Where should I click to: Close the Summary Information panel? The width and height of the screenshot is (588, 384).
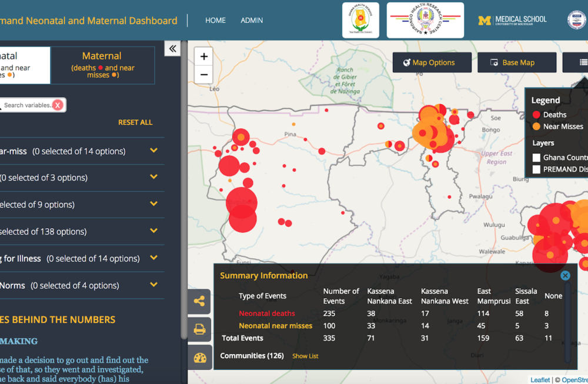[x=565, y=275]
